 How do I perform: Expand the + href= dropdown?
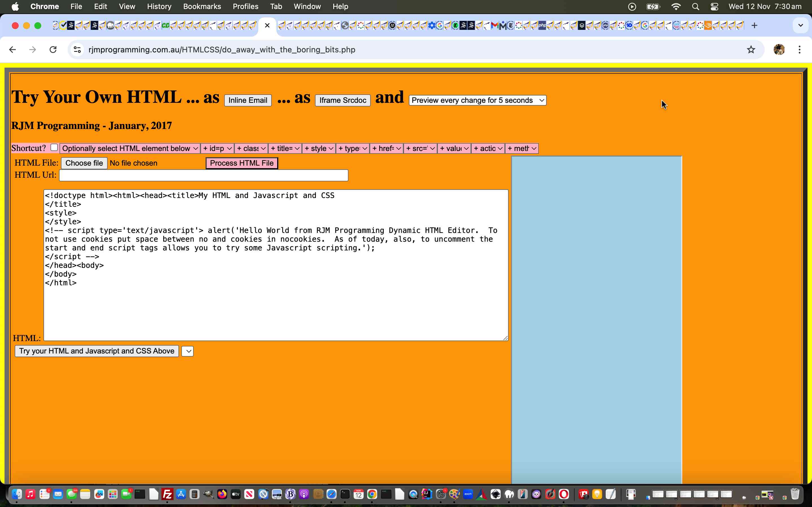tap(386, 148)
